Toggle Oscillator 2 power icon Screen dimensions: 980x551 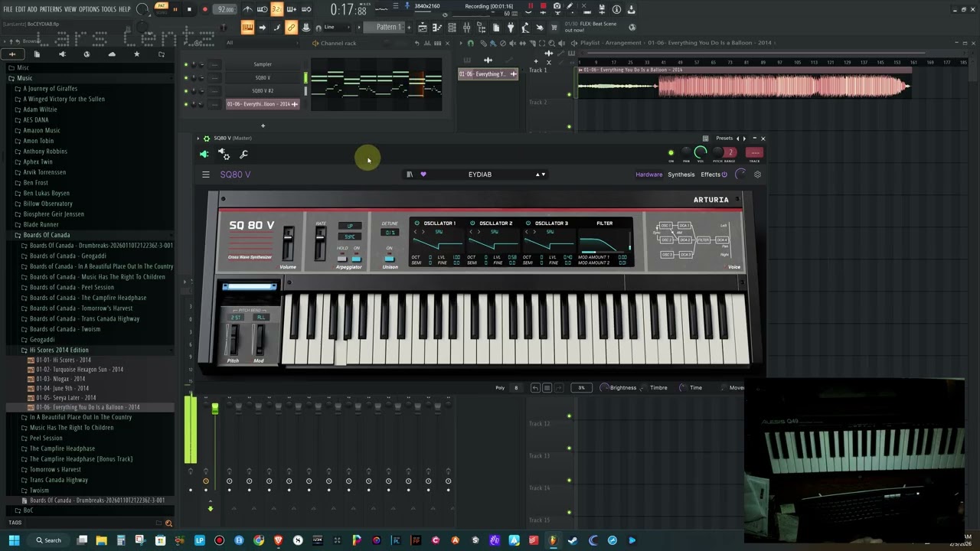472,223
